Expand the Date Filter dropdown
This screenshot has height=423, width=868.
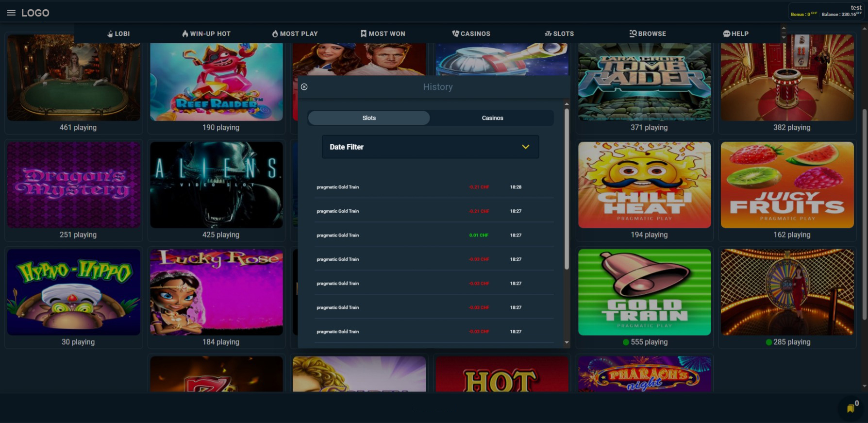click(x=430, y=147)
